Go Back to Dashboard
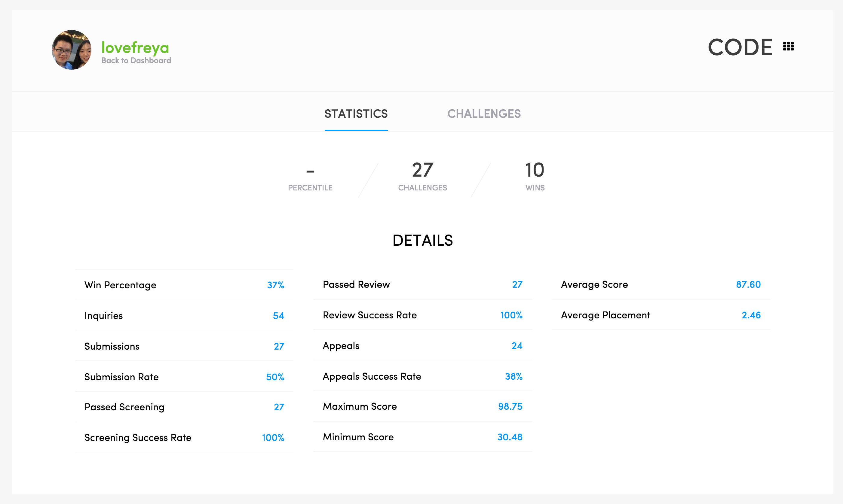 pyautogui.click(x=136, y=60)
